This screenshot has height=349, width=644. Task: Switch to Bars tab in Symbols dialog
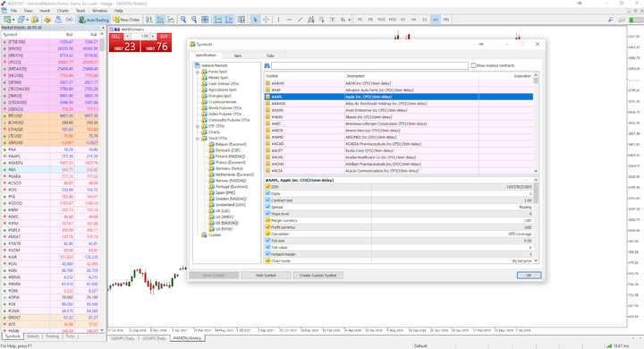[x=238, y=55]
